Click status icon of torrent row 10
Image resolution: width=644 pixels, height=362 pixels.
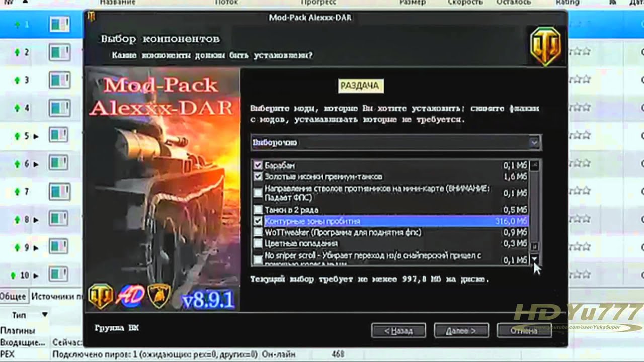tap(59, 275)
